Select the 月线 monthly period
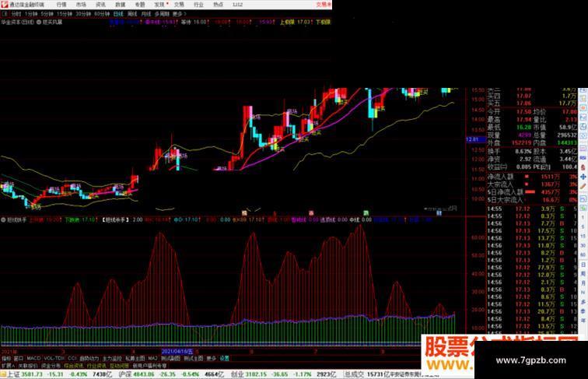Image resolution: width=588 pixels, height=379 pixels. 146,14
